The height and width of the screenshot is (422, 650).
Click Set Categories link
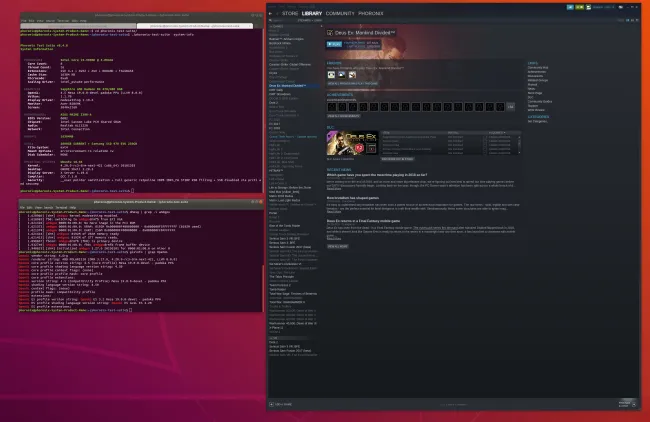[x=538, y=121]
